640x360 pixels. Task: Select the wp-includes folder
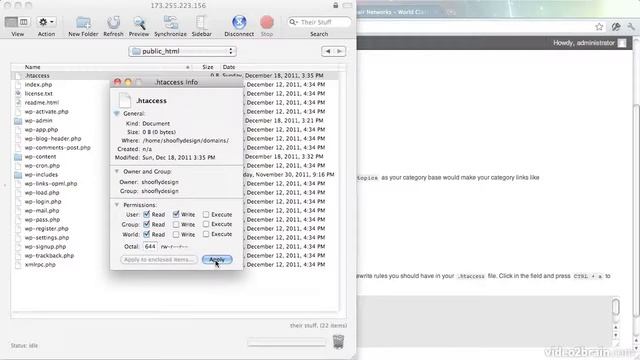(x=41, y=174)
